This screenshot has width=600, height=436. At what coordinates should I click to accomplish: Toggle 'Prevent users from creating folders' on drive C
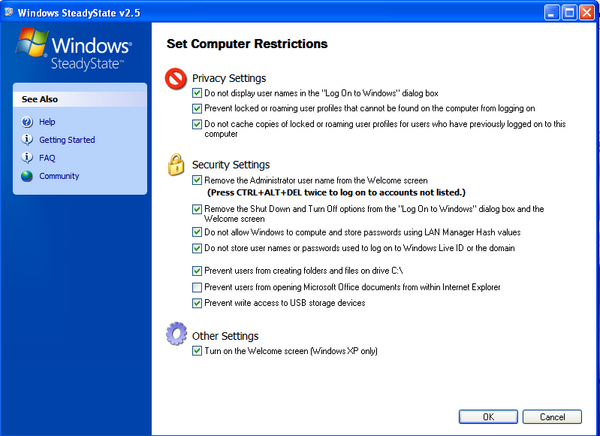197,271
